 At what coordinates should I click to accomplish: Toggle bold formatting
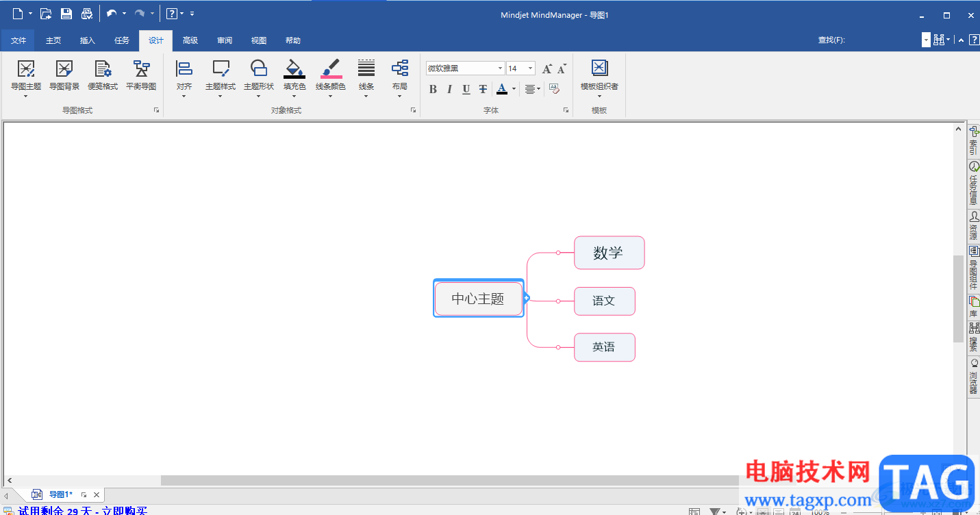pyautogui.click(x=433, y=89)
